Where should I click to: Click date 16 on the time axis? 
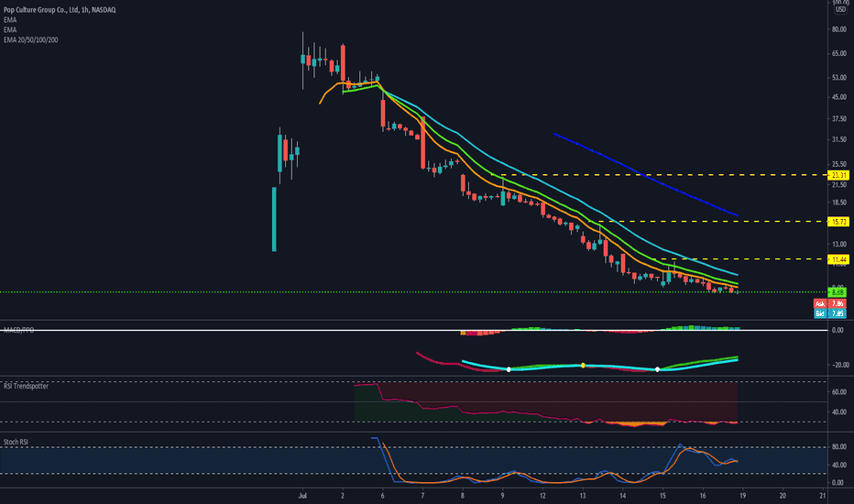click(703, 496)
